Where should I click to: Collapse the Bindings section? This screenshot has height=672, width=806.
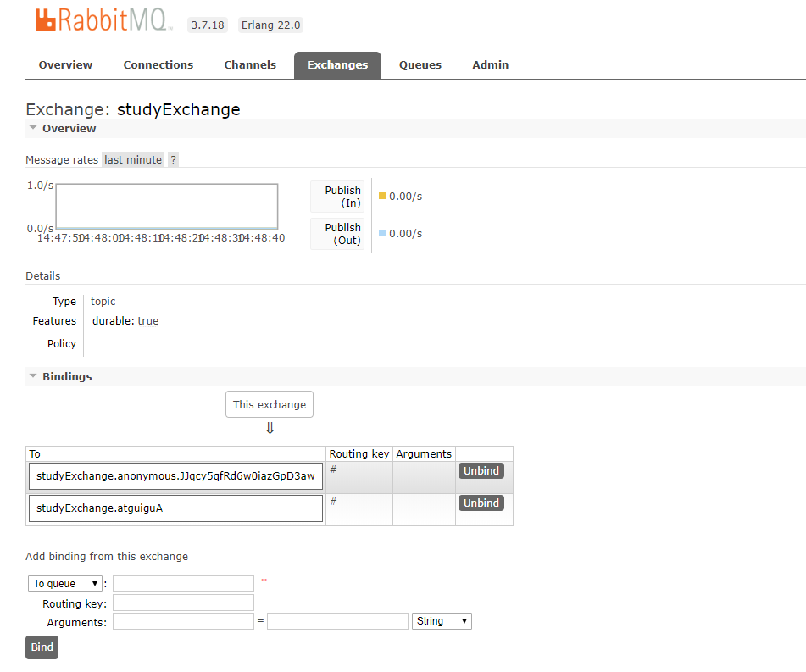pyautogui.click(x=67, y=376)
